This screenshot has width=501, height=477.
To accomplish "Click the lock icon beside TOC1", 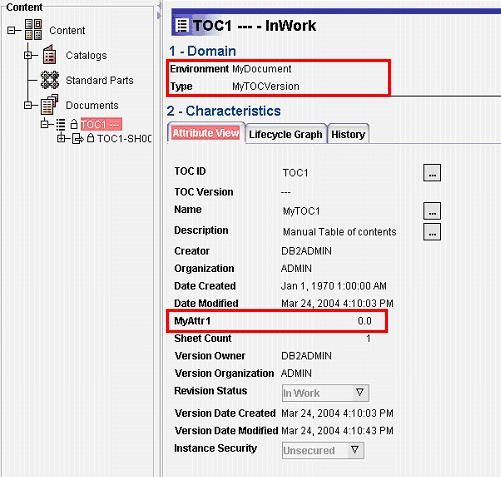I will click(74, 124).
